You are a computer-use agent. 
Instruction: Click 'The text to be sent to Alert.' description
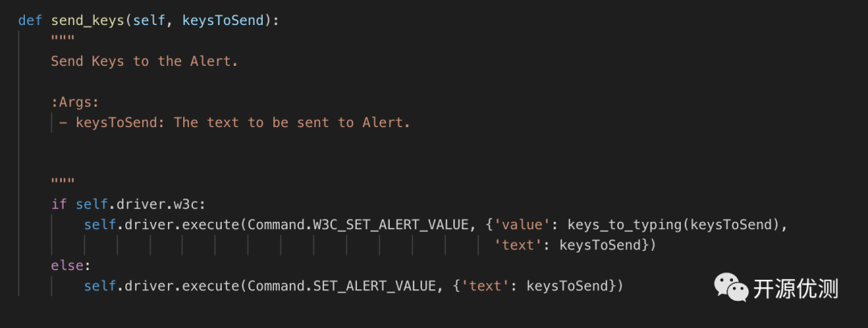pyautogui.click(x=292, y=122)
